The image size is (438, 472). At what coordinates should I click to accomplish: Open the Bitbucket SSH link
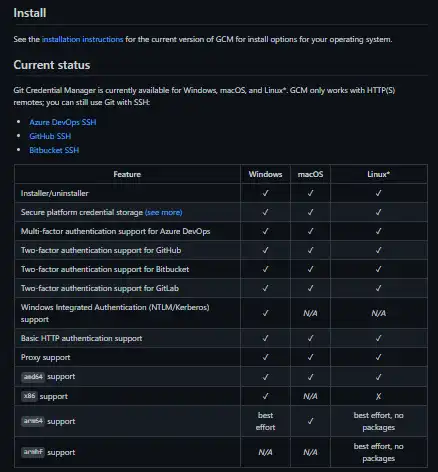point(54,150)
